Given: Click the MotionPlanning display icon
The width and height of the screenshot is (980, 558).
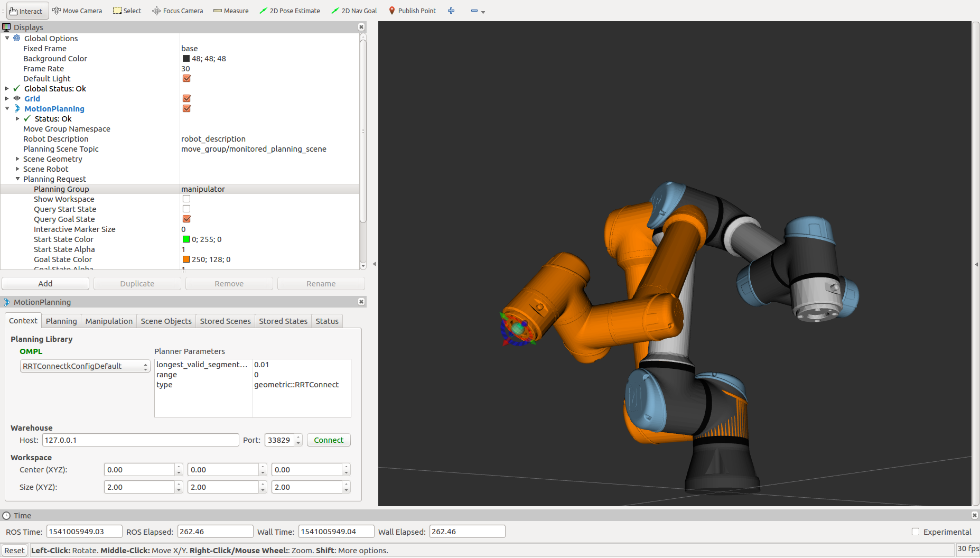Looking at the screenshot, I should [x=17, y=108].
